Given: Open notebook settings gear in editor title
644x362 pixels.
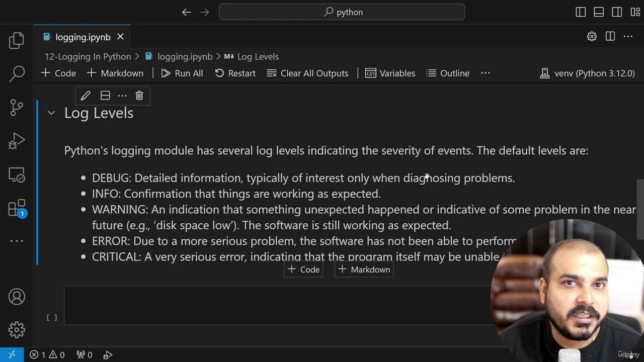Looking at the screenshot, I should 592,36.
